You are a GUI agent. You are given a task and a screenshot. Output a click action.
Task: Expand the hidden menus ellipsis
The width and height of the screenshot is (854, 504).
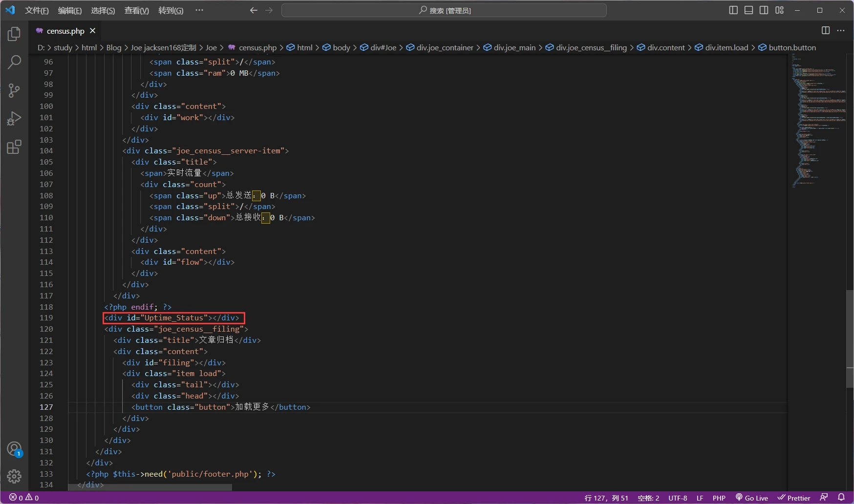click(199, 10)
